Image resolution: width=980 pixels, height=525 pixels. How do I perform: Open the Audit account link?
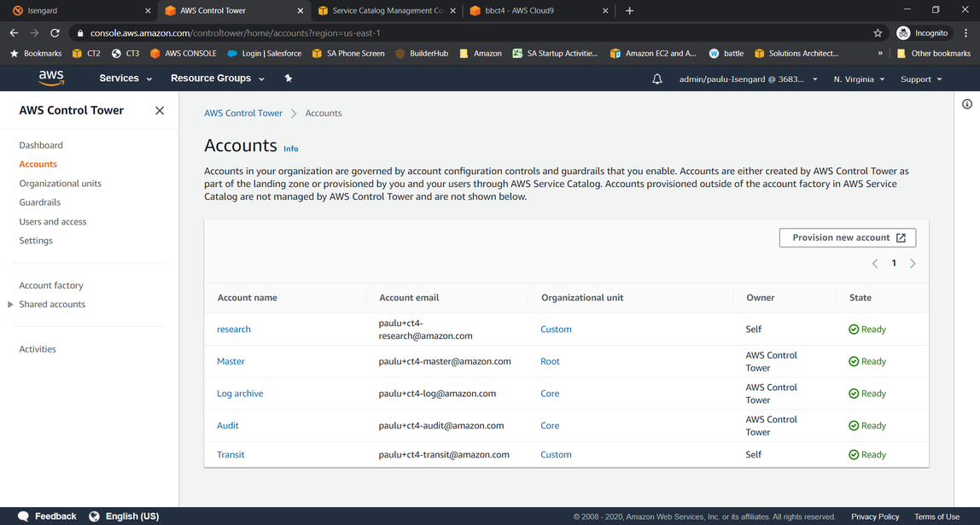click(x=227, y=426)
